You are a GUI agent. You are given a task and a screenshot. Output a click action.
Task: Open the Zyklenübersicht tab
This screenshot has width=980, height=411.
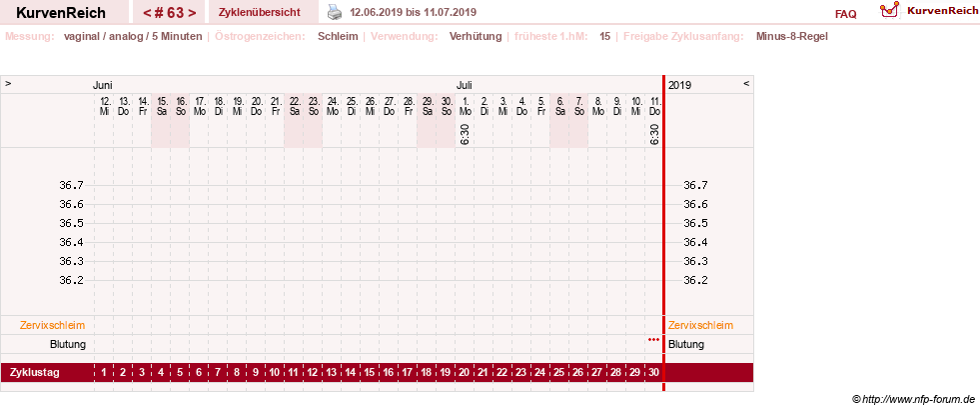point(260,12)
